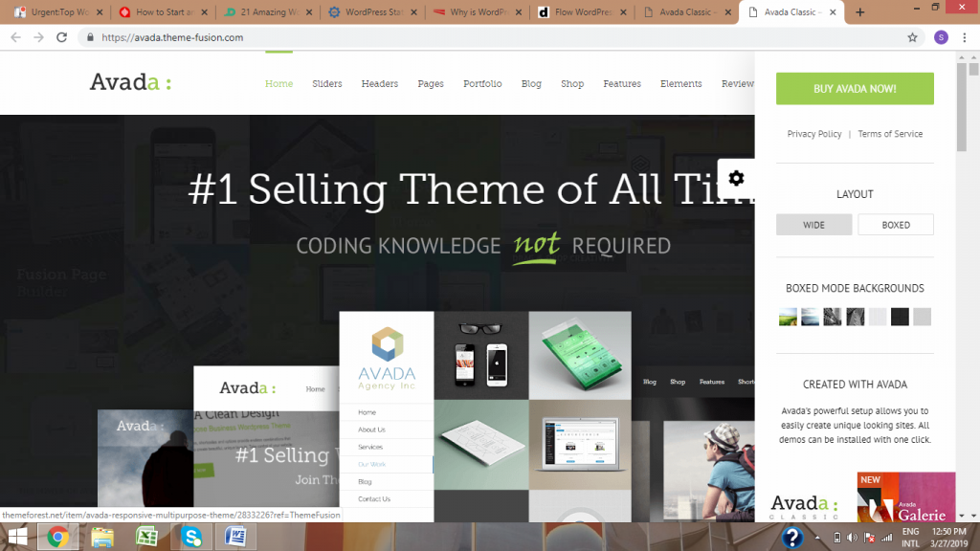980x551 pixels.
Task: Click the '#1 Selling Theme of All' hero headline
Action: click(x=472, y=188)
